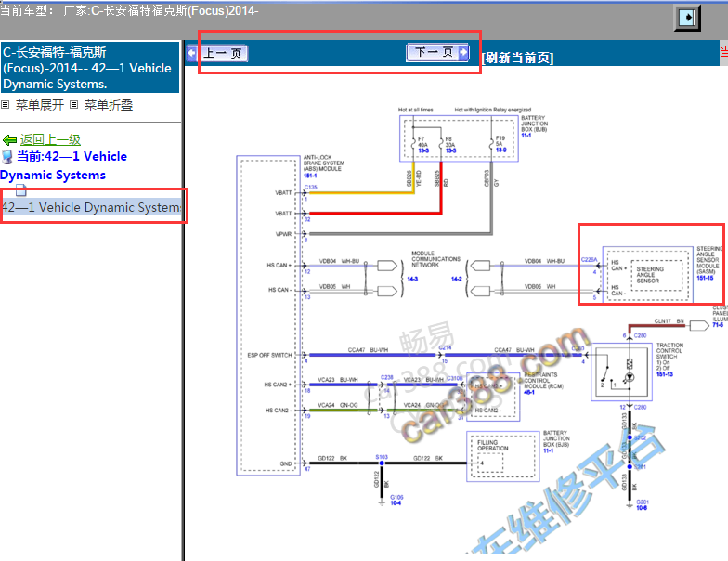The height and width of the screenshot is (561, 728).
Task: Open module network reference 14-3
Action: 412,279
